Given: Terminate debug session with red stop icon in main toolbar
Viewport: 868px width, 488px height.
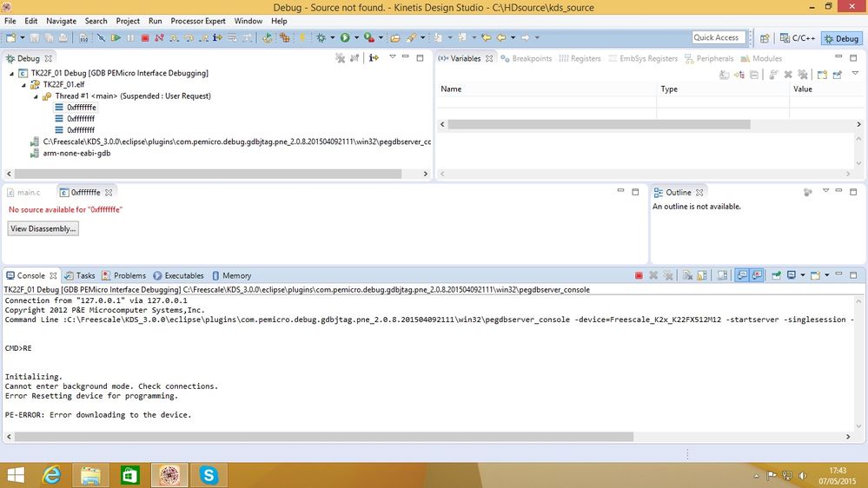Looking at the screenshot, I should [145, 37].
